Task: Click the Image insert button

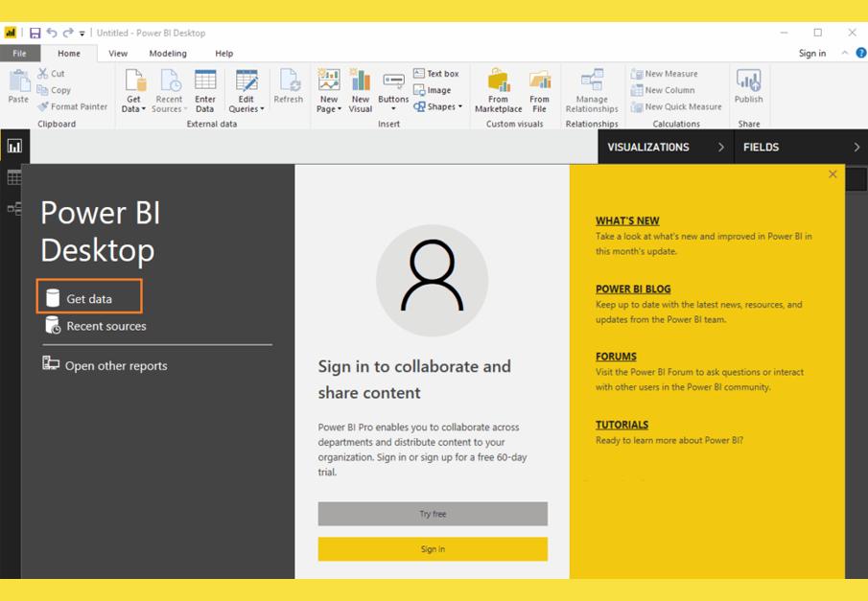Action: (433, 90)
